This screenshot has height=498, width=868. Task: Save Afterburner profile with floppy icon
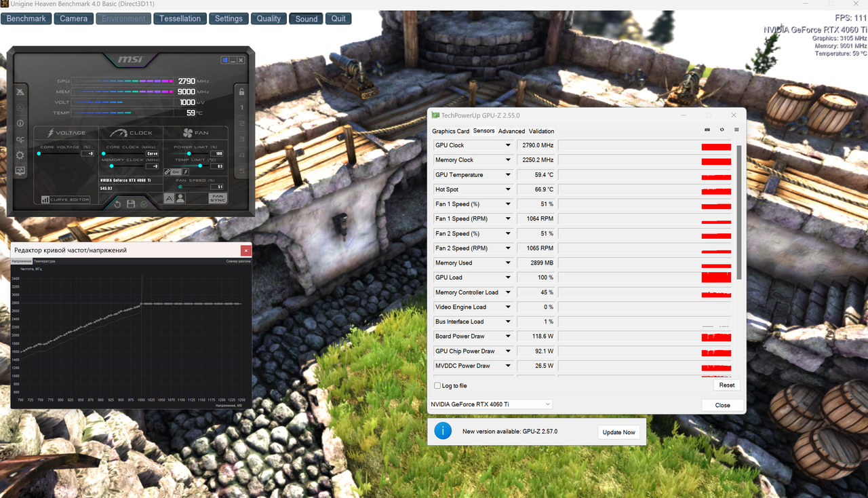tap(131, 204)
